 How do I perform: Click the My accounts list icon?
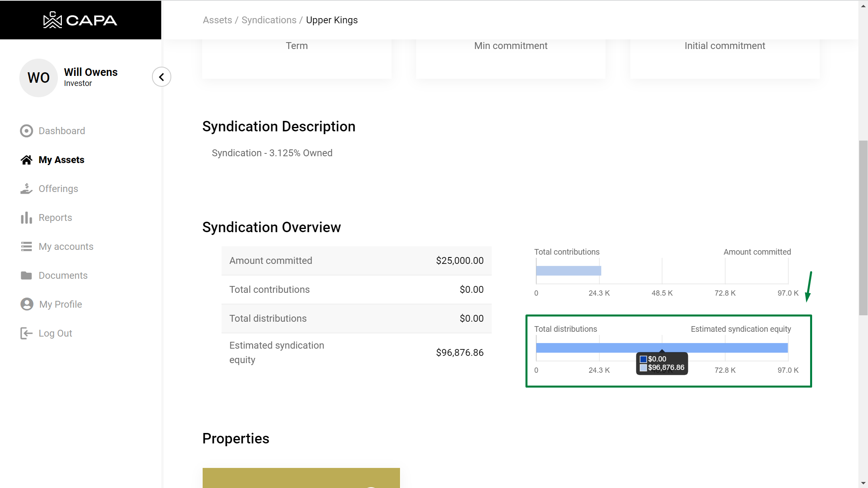click(27, 247)
